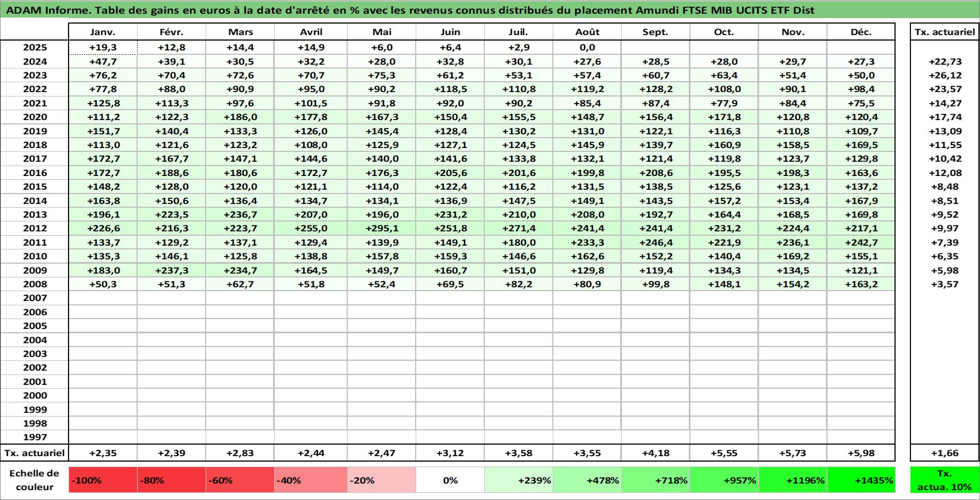
Task: Click the -100% red color scale swatch
Action: (103, 480)
